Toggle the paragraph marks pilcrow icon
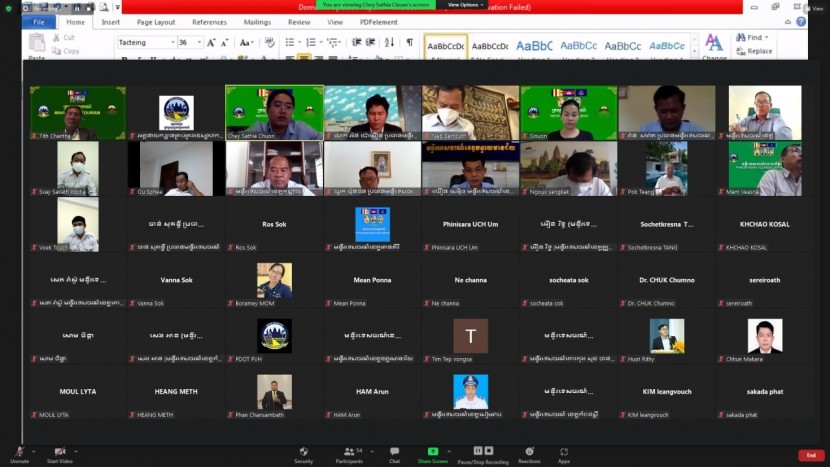Image resolution: width=830 pixels, height=467 pixels. 409,42
